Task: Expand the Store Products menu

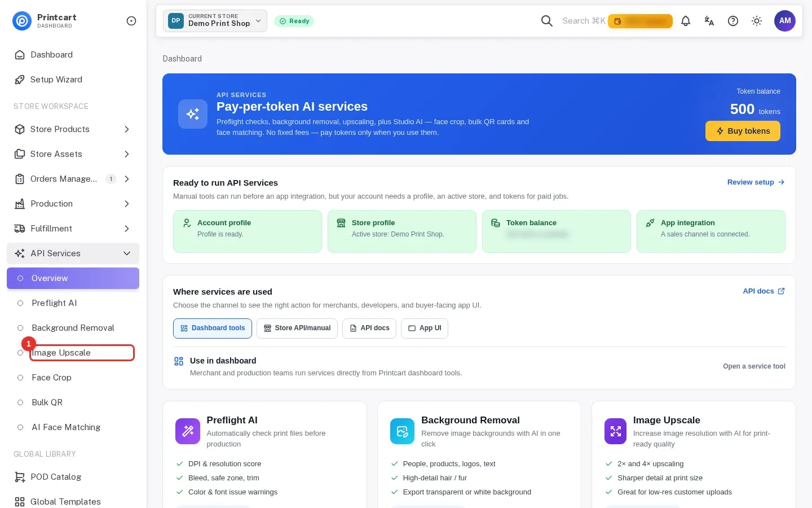Action: tap(73, 129)
